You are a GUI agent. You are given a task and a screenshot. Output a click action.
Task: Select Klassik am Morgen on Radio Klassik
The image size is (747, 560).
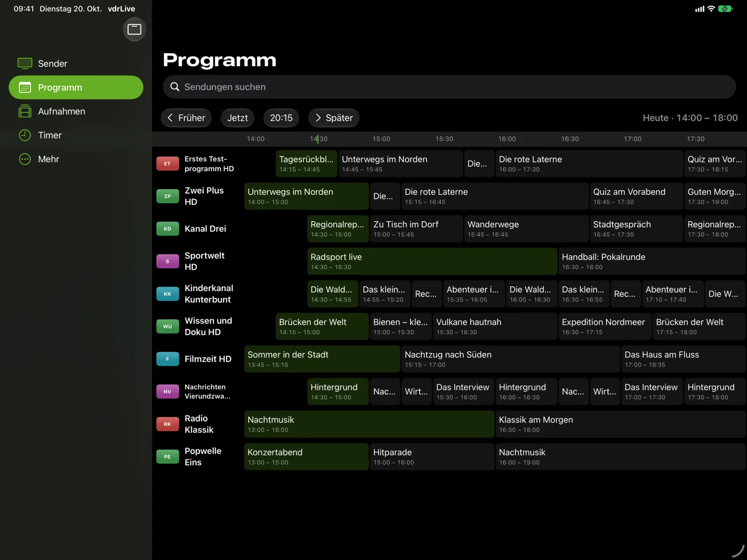(620, 424)
